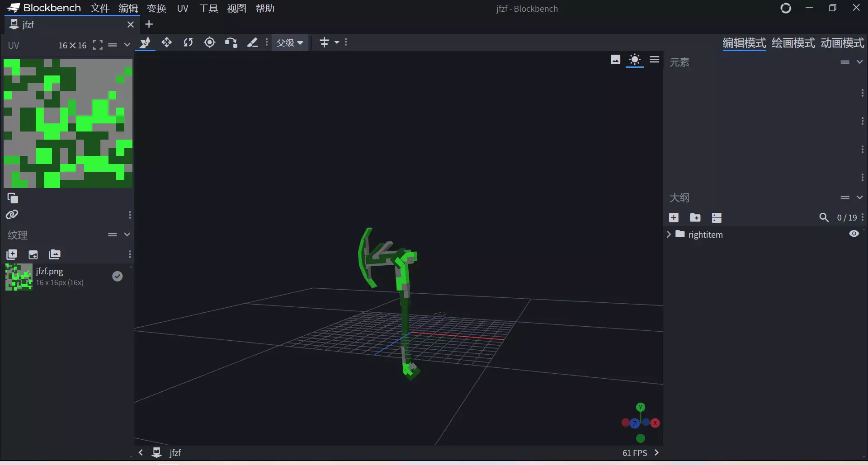Click the right arrow beside 61 FPS

[x=656, y=452]
